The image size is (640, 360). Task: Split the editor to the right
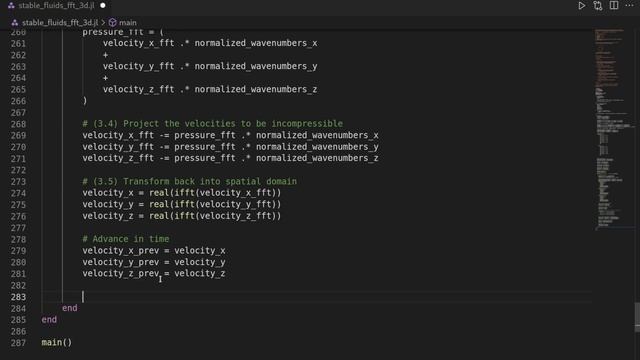(x=614, y=5)
